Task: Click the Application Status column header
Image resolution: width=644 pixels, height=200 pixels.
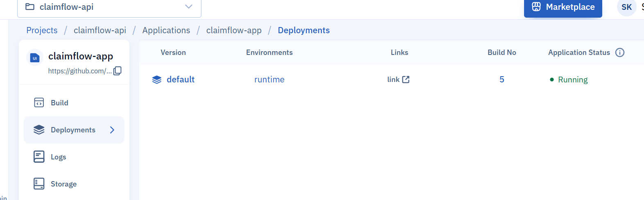Action: point(579,52)
